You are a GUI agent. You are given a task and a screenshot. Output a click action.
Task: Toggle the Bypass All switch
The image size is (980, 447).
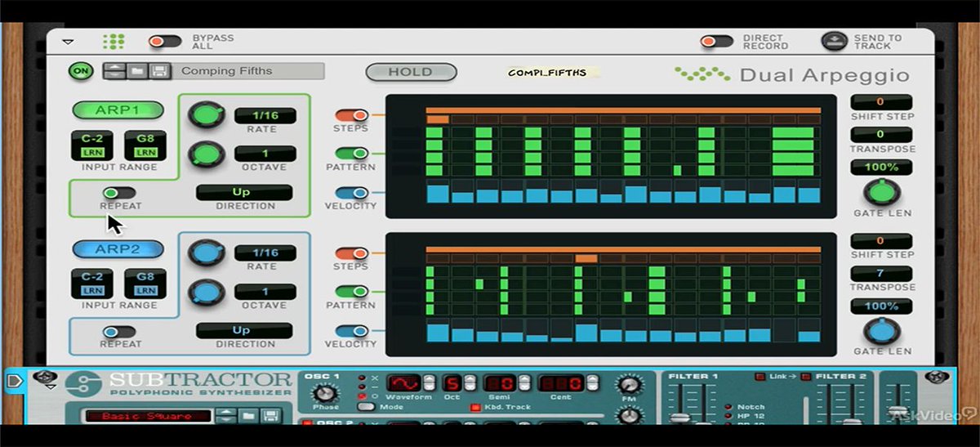(165, 42)
